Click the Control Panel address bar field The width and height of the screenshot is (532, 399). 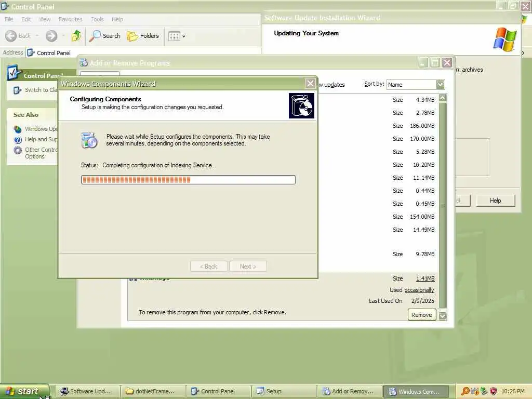(x=143, y=52)
